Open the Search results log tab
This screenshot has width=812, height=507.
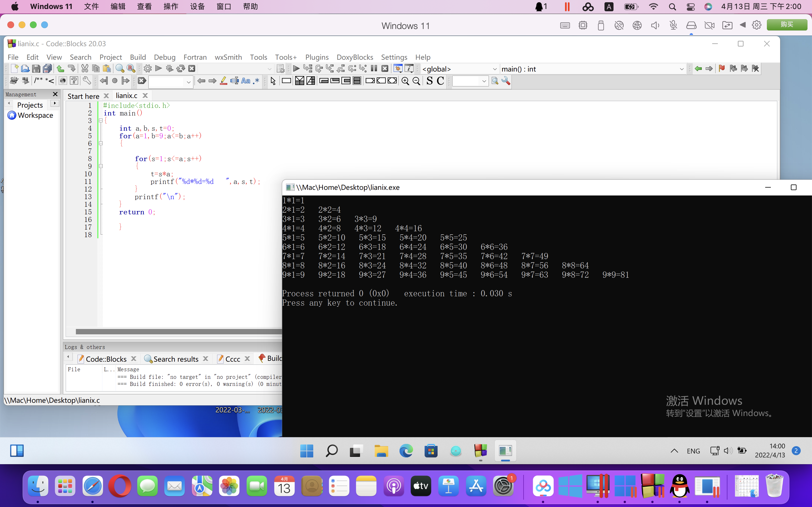coord(176,359)
